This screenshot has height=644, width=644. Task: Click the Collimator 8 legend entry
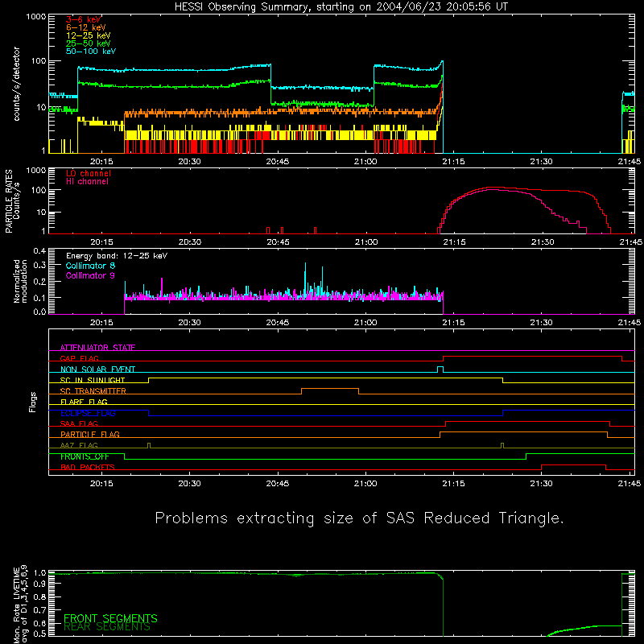click(x=90, y=266)
